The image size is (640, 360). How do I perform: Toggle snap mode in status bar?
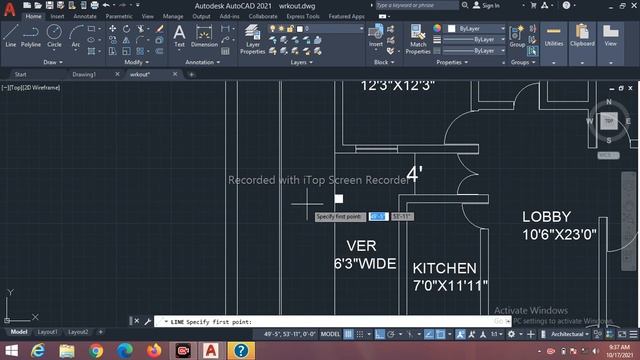point(360,334)
